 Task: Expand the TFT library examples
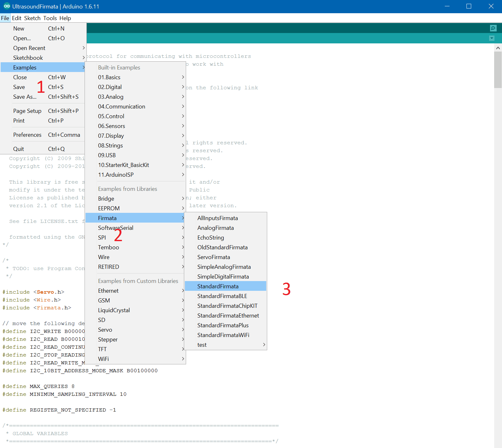click(135, 349)
